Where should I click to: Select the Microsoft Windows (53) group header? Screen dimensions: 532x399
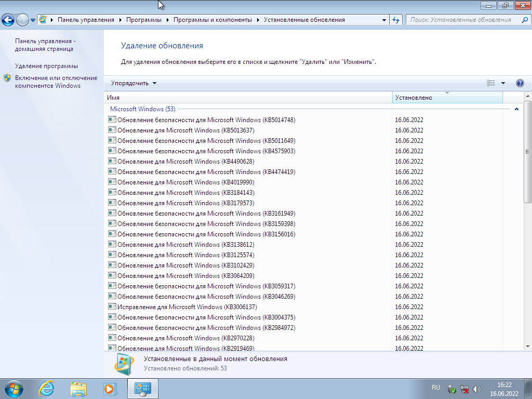[143, 109]
